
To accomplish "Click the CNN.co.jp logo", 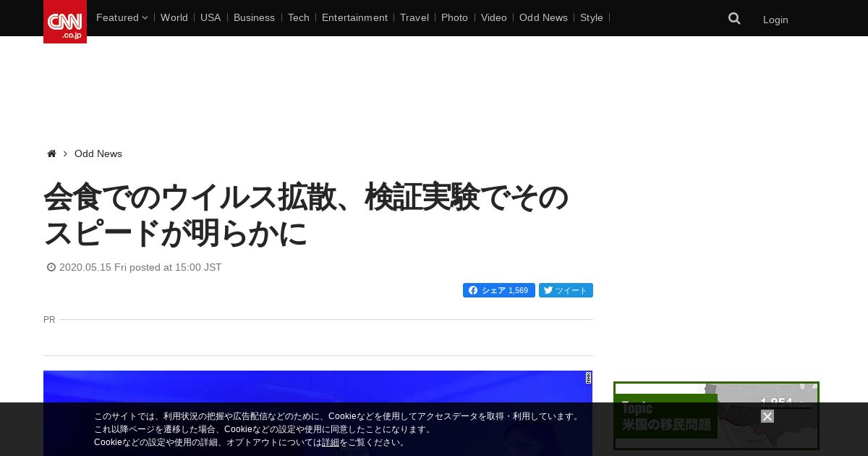I will [65, 22].
